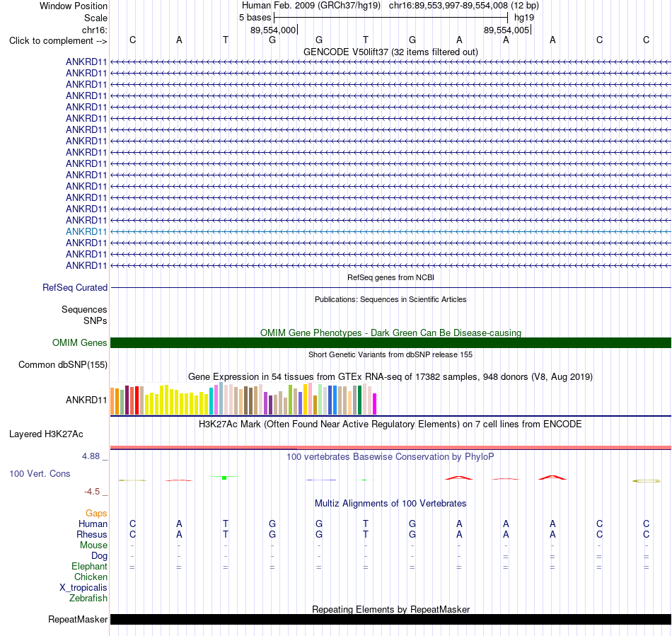Screen dimensions: 672x636
Task: Click the 'Click to complement -->' label
Action: (x=58, y=41)
